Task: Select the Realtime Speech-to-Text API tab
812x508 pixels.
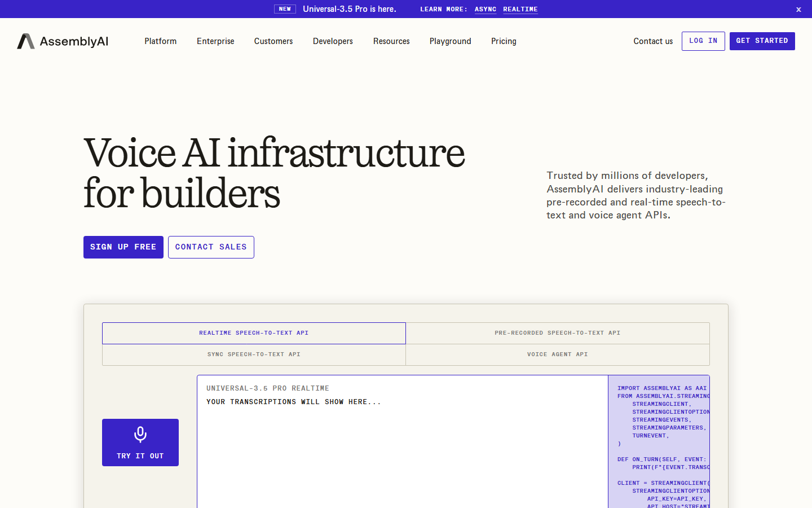Action: tap(254, 333)
